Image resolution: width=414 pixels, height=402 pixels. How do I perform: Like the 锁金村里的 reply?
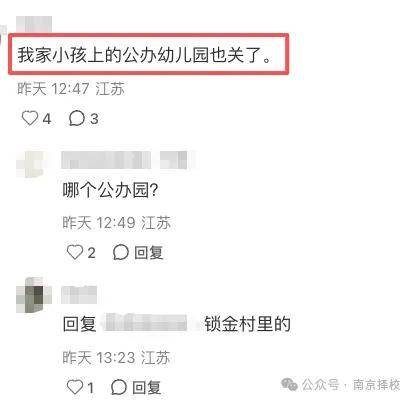[x=75, y=387]
